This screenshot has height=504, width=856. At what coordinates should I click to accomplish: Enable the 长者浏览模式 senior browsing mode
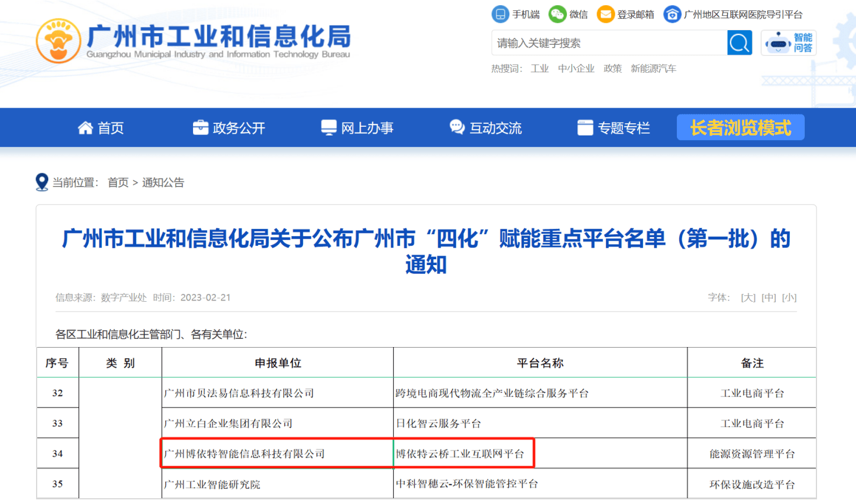tap(740, 127)
